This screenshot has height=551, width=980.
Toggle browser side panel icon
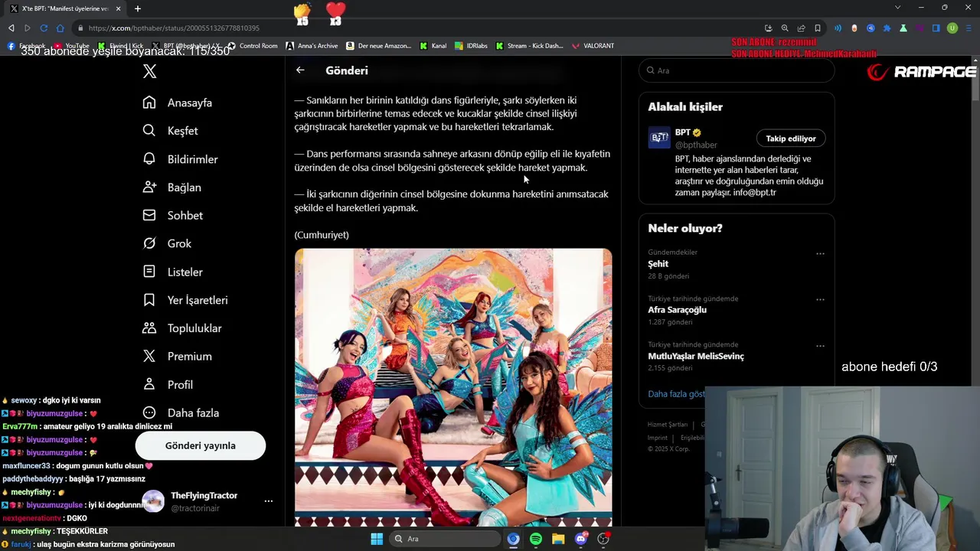tap(936, 28)
